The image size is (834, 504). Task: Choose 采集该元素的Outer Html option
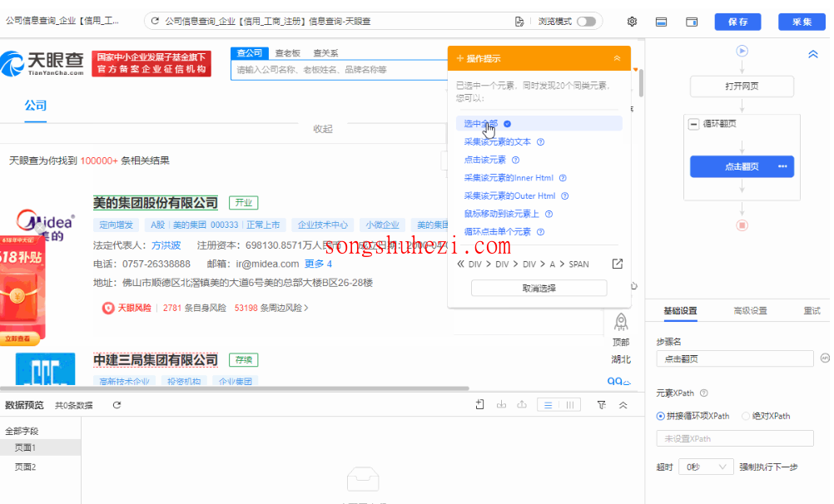click(509, 196)
